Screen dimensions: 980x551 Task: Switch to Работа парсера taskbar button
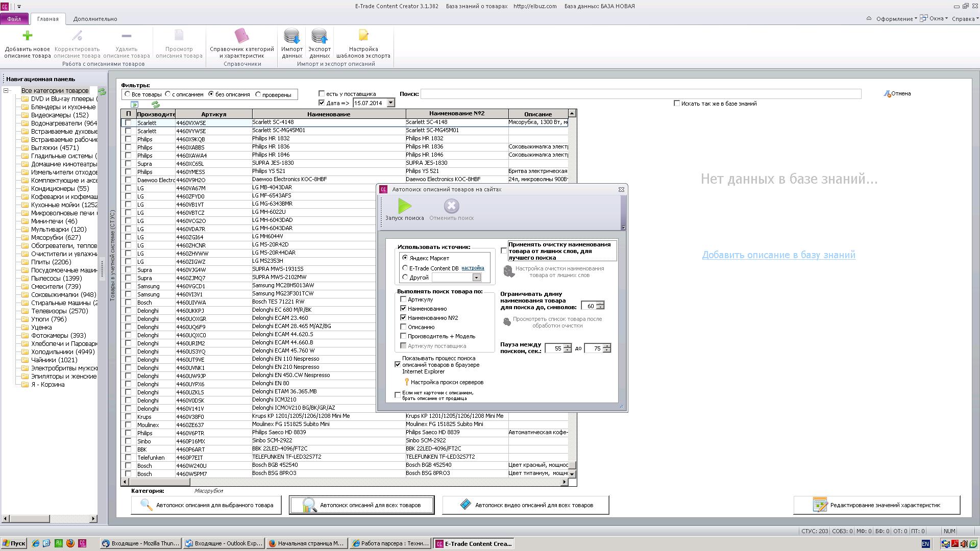[390, 544]
